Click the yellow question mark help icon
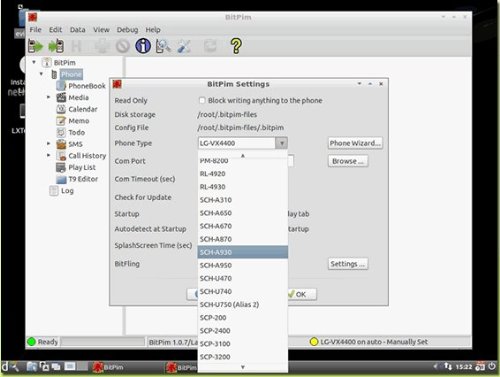 click(236, 46)
